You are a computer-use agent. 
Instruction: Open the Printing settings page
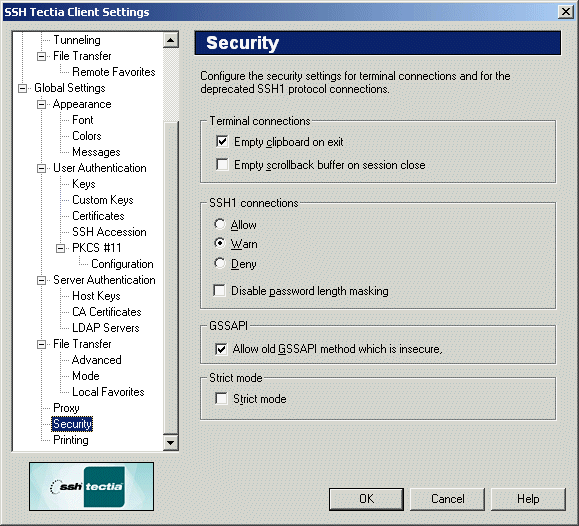[x=71, y=440]
